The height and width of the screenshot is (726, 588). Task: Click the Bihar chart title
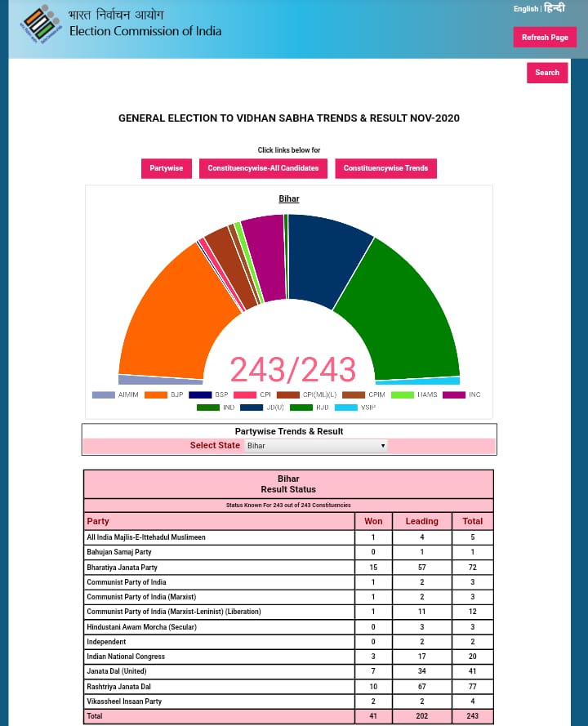(x=289, y=198)
